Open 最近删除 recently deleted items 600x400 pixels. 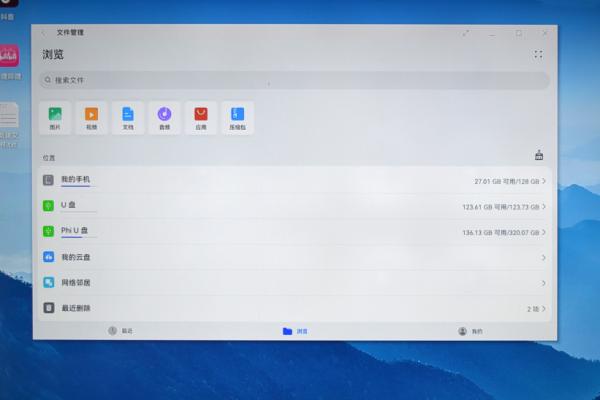pos(77,308)
